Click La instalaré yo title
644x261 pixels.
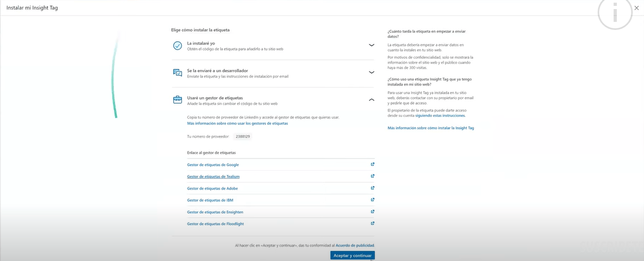pos(201,43)
